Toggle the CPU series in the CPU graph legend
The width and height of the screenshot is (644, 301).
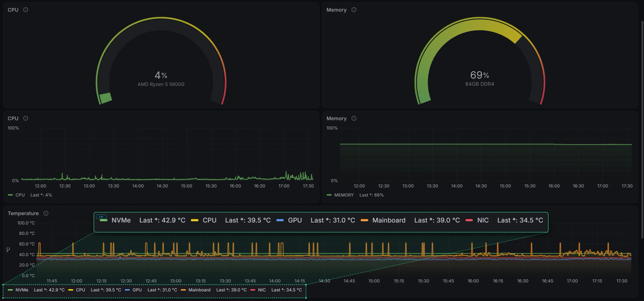point(20,195)
